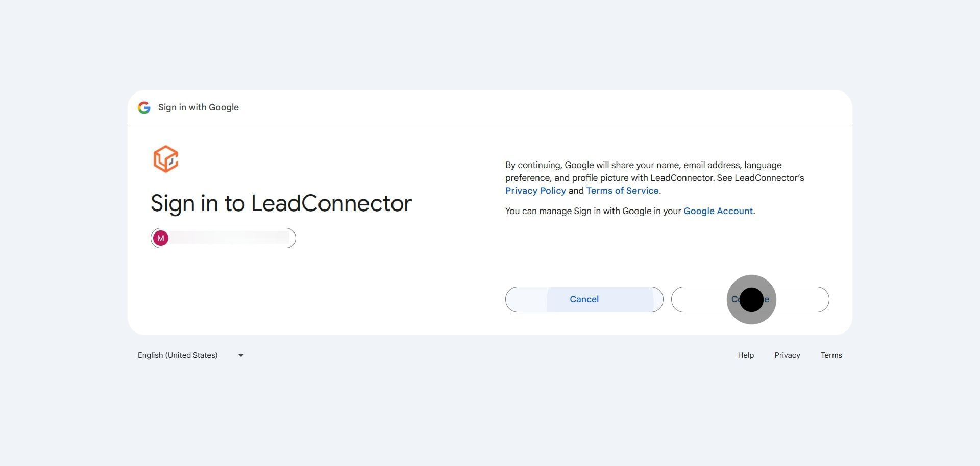This screenshot has height=466, width=980.
Task: Open the Privacy footer link
Action: (x=787, y=355)
